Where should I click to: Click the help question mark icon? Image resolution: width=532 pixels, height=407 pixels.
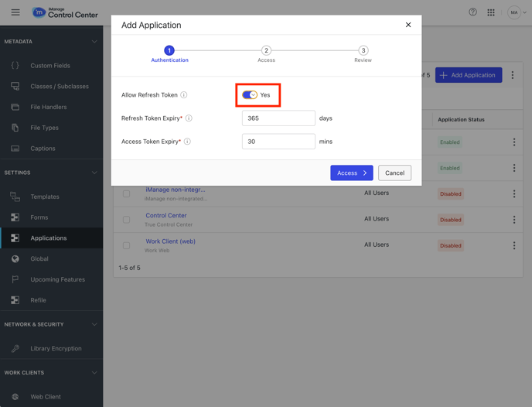tap(472, 12)
